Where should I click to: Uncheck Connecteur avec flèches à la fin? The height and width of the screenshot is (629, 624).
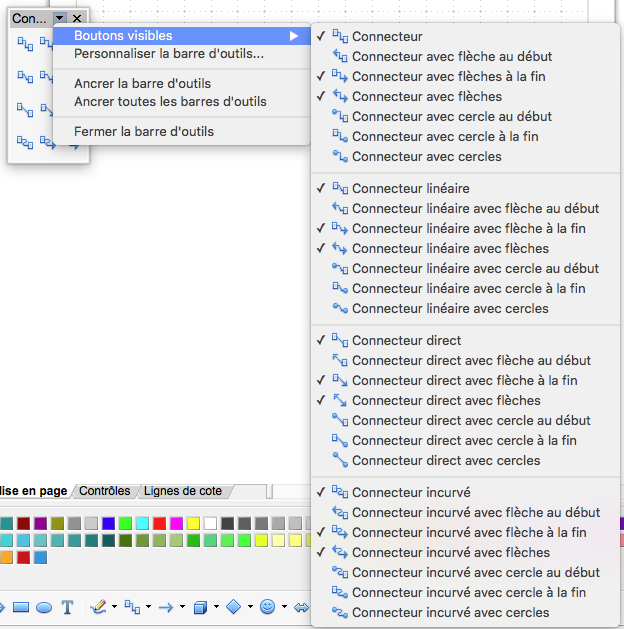click(466, 77)
